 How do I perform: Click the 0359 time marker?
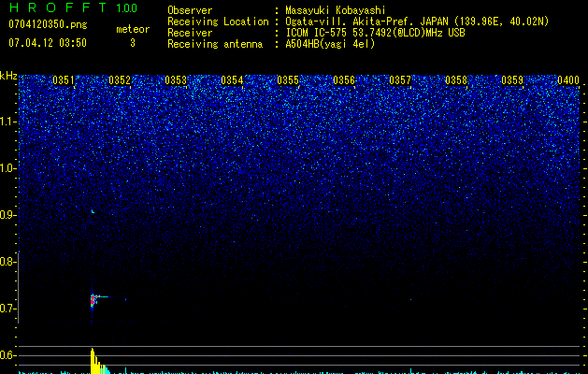(x=512, y=80)
